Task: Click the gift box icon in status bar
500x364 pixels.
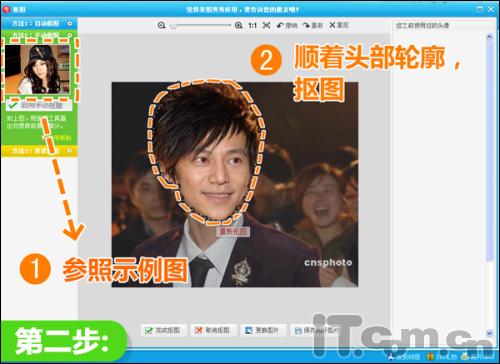Action: pyautogui.click(x=431, y=357)
